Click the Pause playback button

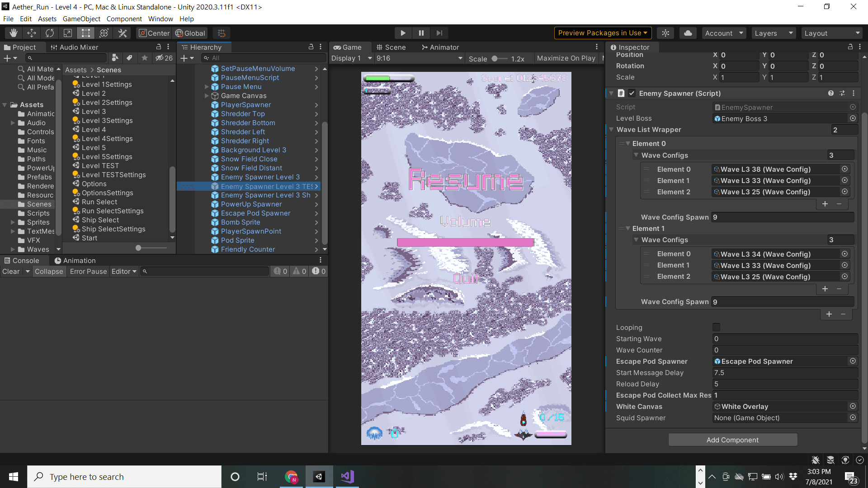(421, 33)
